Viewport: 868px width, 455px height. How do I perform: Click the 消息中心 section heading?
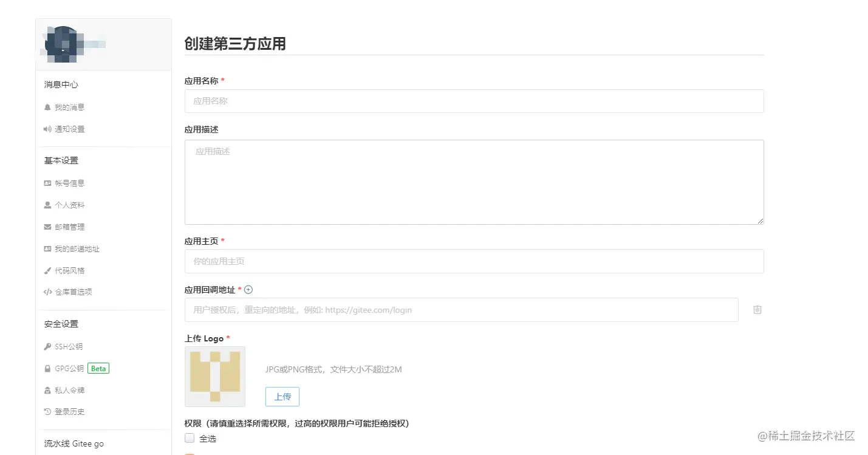61,84
